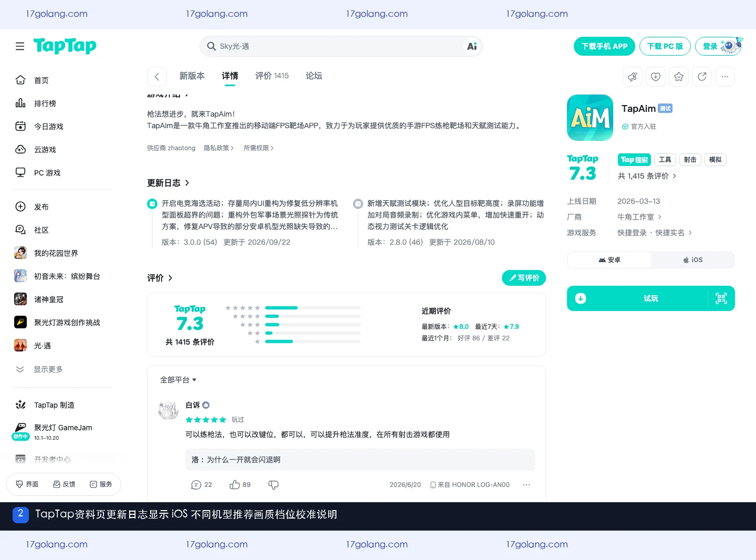The width and height of the screenshot is (756, 560).
Task: Switch to the 论坛 tab
Action: tap(314, 76)
